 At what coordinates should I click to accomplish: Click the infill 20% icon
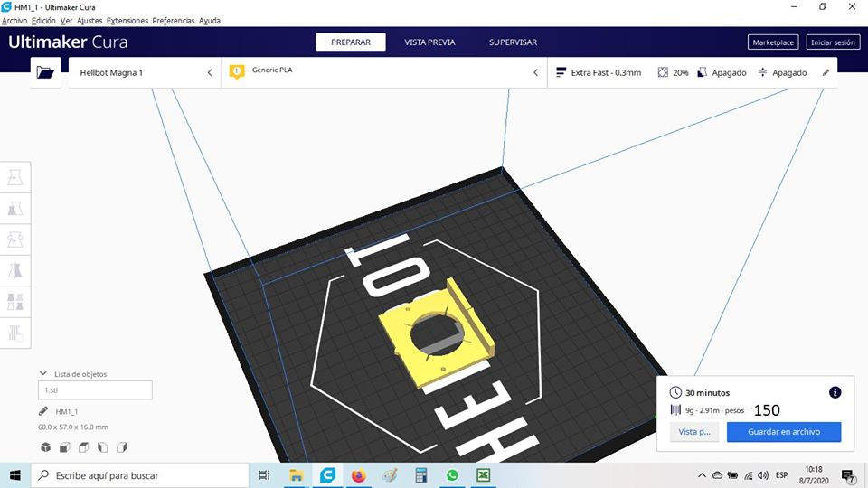(663, 72)
